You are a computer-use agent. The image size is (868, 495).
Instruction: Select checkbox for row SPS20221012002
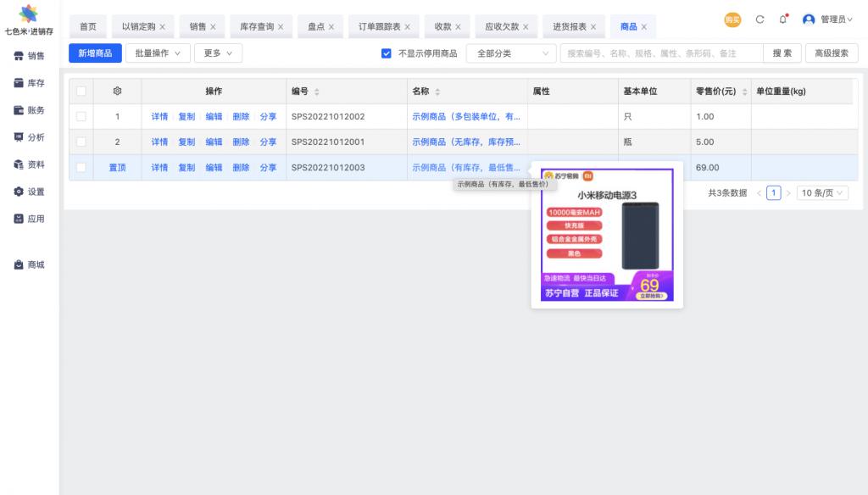pyautogui.click(x=81, y=117)
